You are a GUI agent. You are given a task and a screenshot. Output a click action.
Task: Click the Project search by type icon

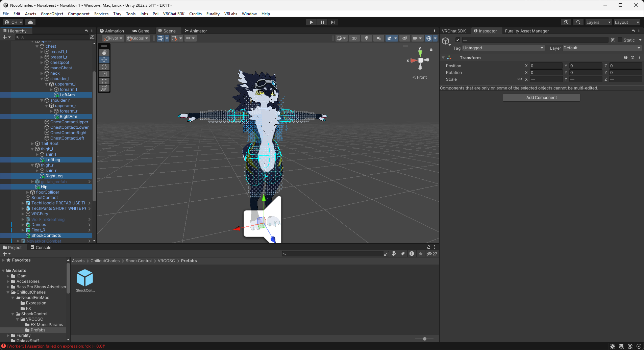394,254
